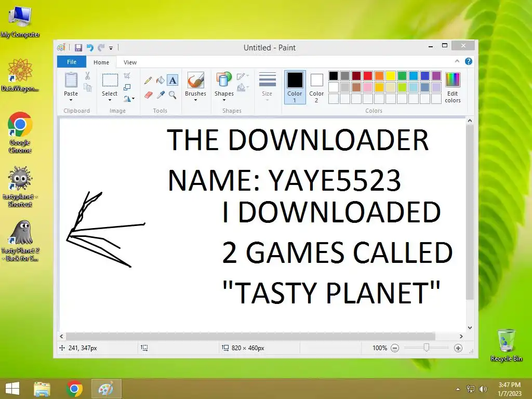Click the Paste clipboard icon
This screenshot has height=399, width=532.
pyautogui.click(x=71, y=81)
